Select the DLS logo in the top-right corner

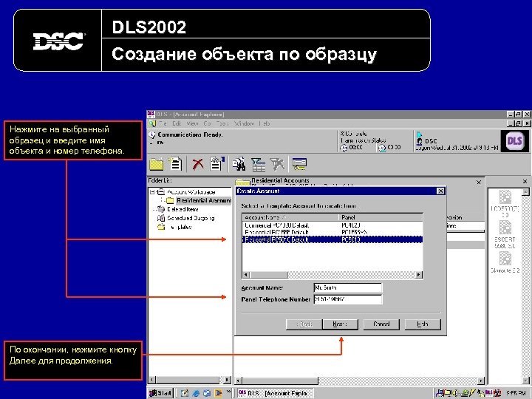coord(514,140)
